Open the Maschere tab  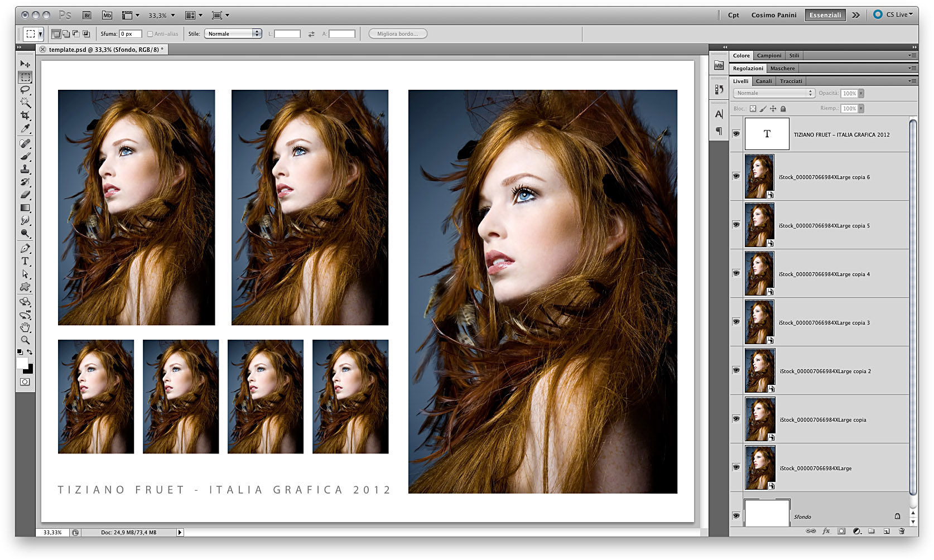[782, 69]
